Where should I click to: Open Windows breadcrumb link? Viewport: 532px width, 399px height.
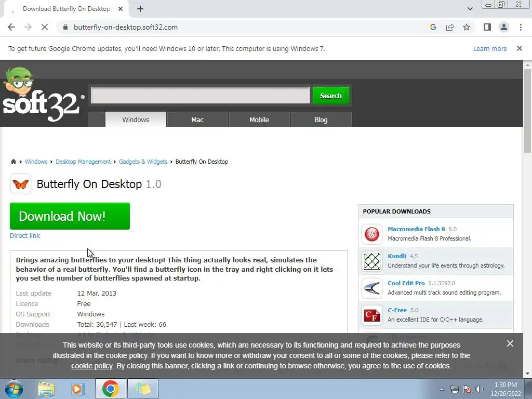coord(36,162)
